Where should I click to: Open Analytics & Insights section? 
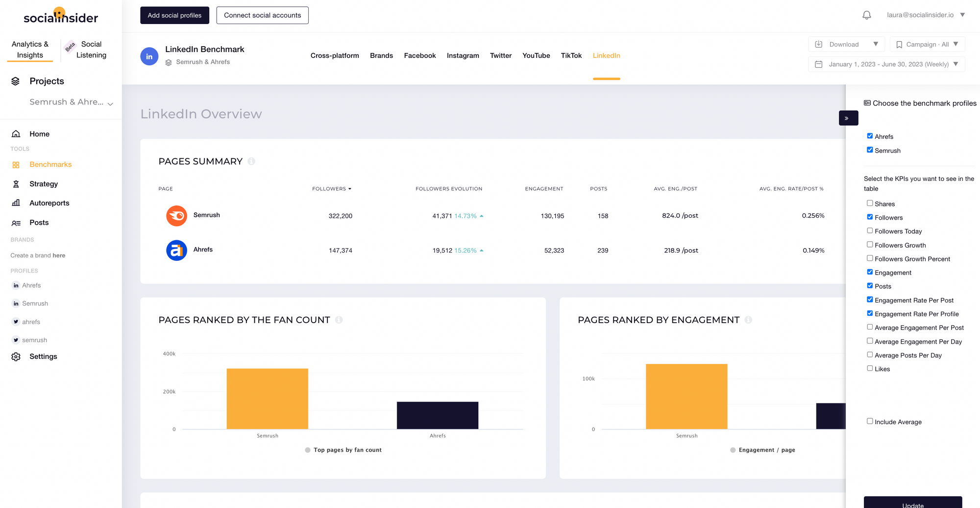(x=30, y=50)
